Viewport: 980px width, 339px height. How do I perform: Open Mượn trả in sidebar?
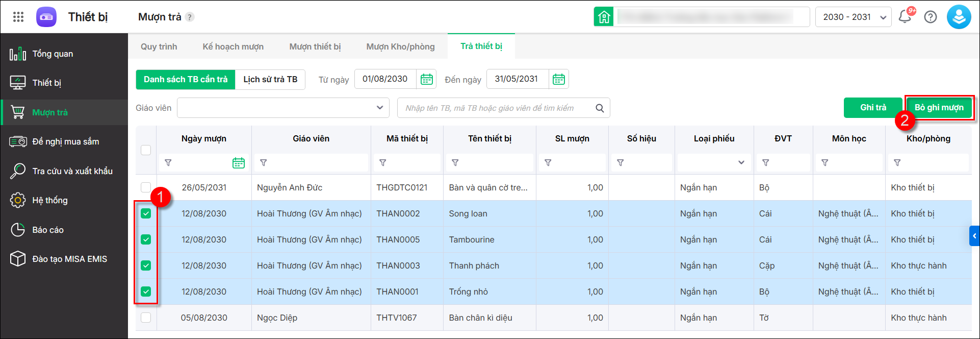pyautogui.click(x=64, y=112)
